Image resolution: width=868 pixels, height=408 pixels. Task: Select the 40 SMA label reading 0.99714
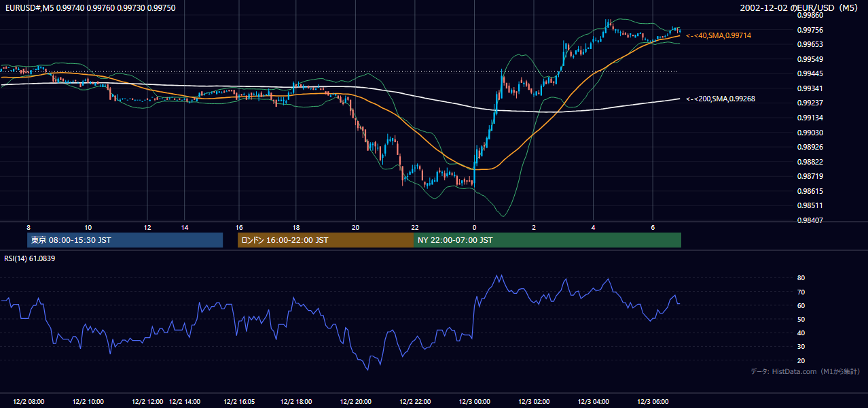719,35
